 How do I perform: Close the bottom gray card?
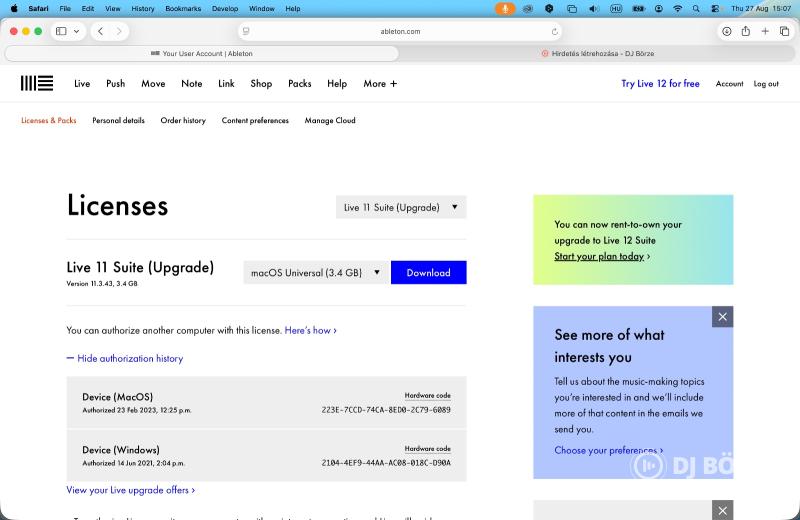point(722,510)
